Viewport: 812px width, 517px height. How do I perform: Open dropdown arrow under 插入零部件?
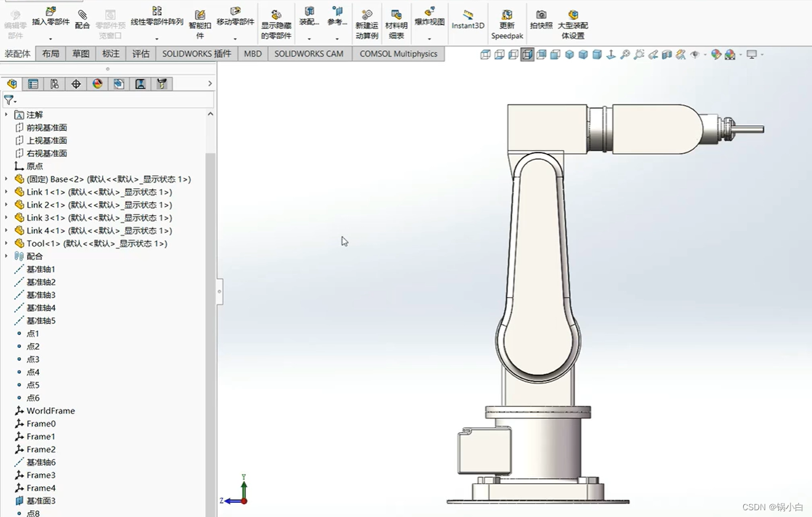pos(50,39)
